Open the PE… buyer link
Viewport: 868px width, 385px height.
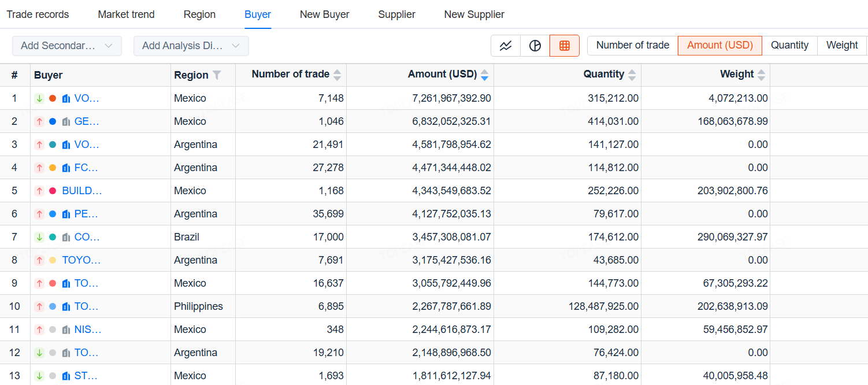click(86, 214)
